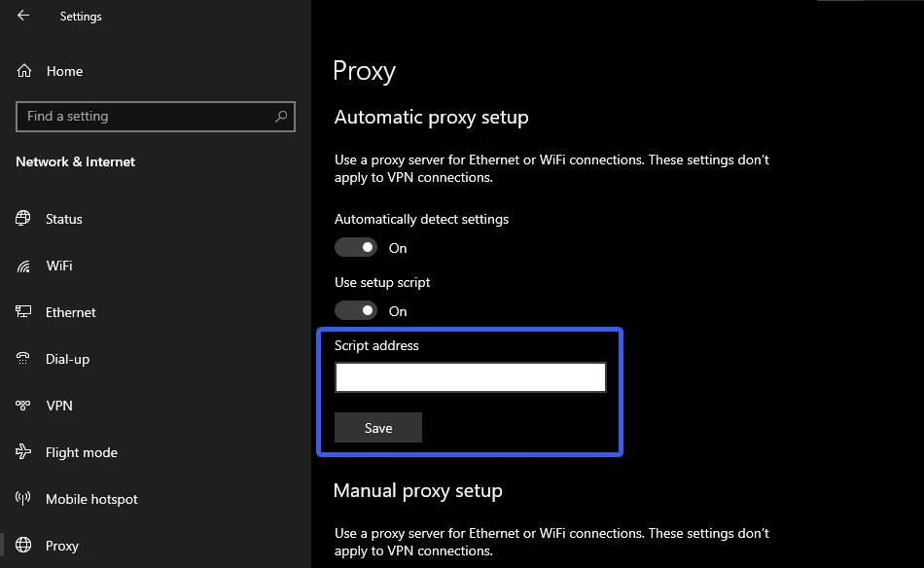Click the Status globe icon
The image size is (924, 568).
coord(24,219)
